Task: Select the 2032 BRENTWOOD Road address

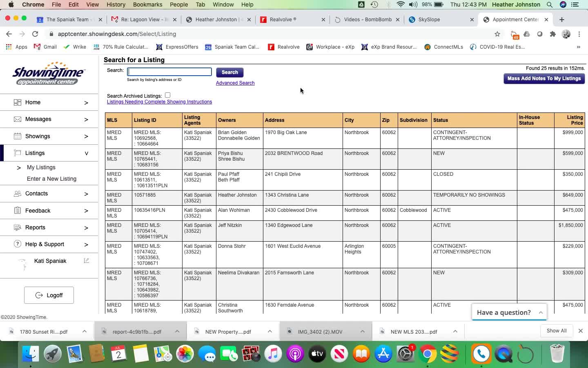Action: (294, 153)
